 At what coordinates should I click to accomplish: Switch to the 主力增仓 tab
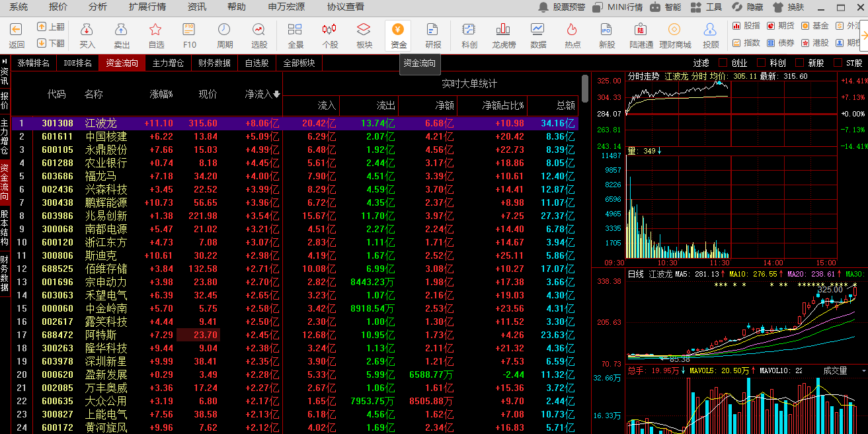click(168, 64)
